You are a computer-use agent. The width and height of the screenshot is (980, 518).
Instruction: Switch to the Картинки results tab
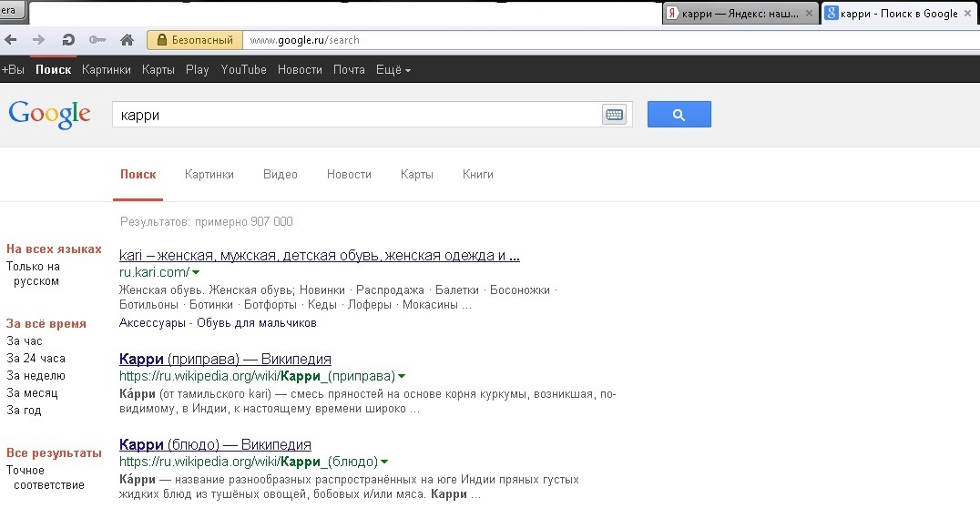(209, 174)
